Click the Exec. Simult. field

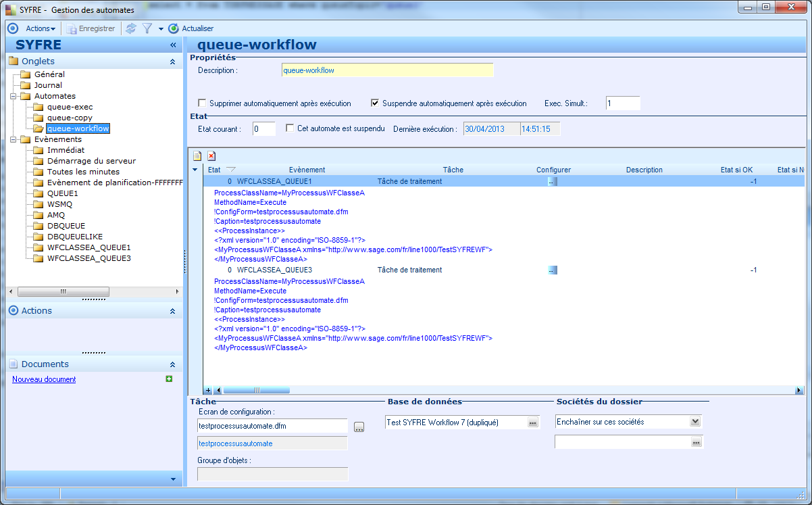point(623,103)
